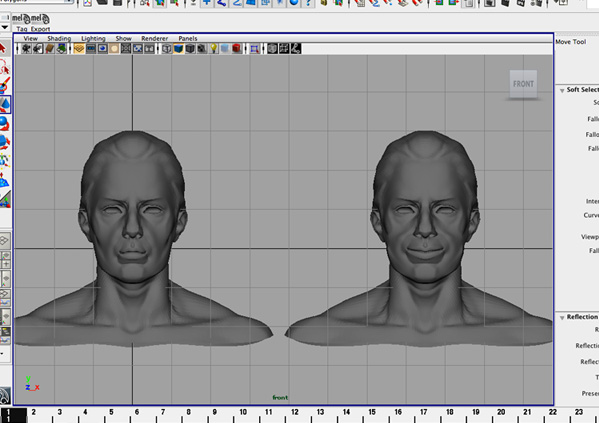Click the Show Manipulator tool icon
This screenshot has height=423, width=599.
click(x=5, y=199)
